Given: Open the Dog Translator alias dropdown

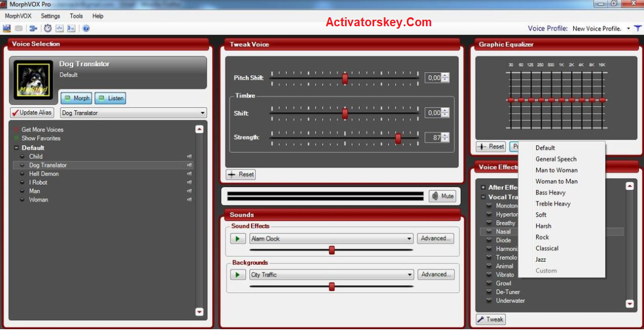Looking at the screenshot, I should pyautogui.click(x=202, y=113).
